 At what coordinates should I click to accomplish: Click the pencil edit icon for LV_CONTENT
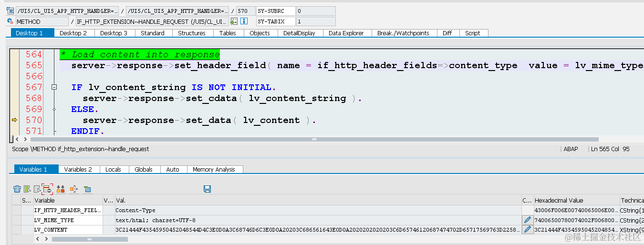pos(527,230)
